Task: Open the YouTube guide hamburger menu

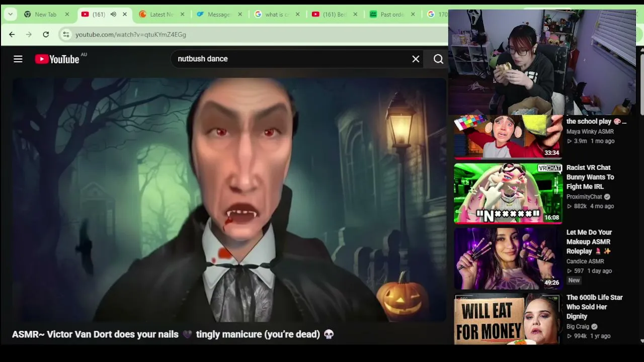Action: pos(18,59)
